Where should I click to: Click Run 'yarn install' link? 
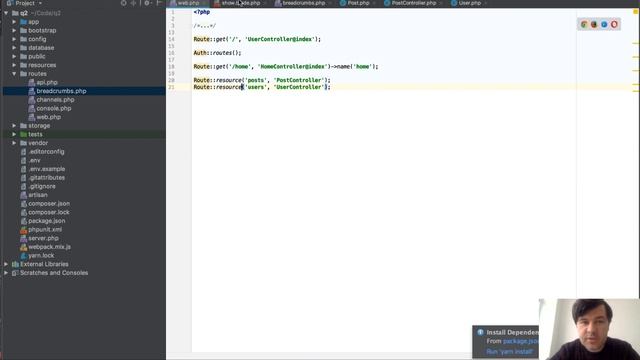coord(509,351)
